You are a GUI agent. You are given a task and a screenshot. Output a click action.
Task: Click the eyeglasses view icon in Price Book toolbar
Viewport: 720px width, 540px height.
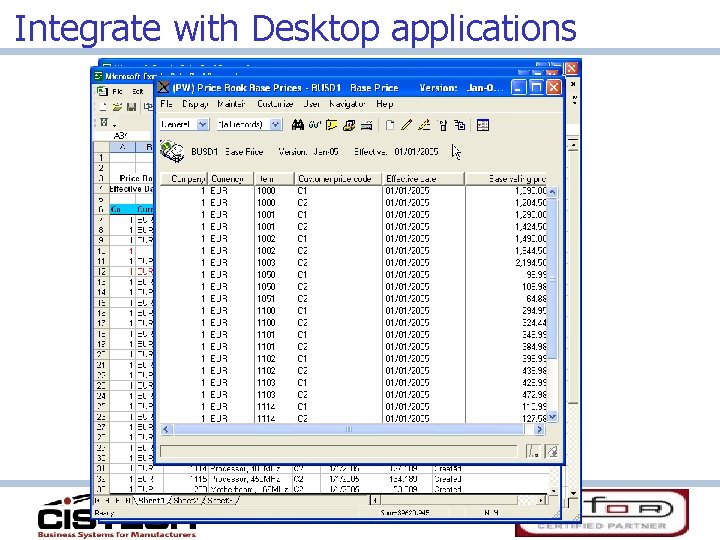tap(315, 125)
